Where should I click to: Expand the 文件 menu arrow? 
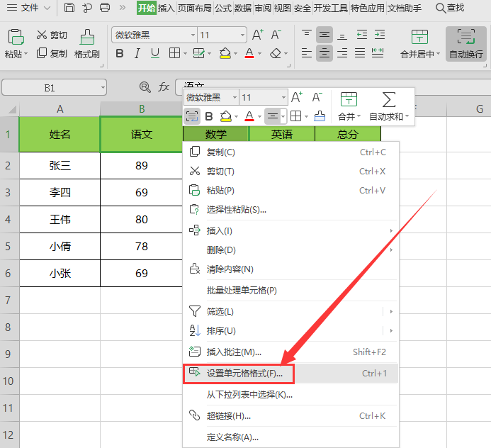coord(47,8)
